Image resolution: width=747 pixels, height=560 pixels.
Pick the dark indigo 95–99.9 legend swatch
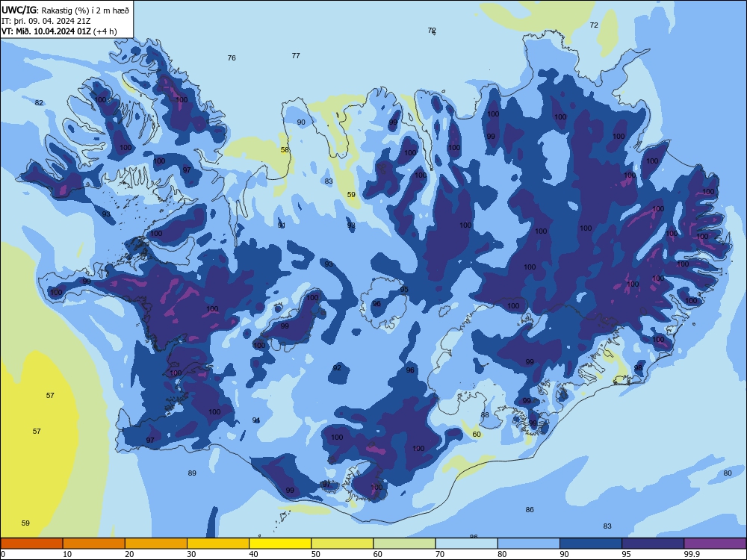pos(653,544)
